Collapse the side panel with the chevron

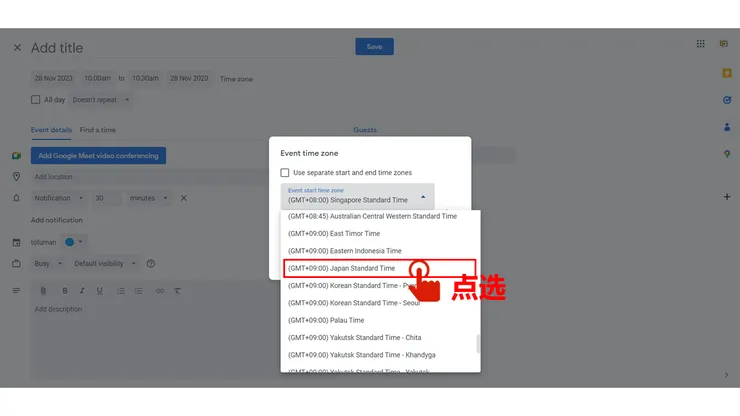[x=726, y=374]
